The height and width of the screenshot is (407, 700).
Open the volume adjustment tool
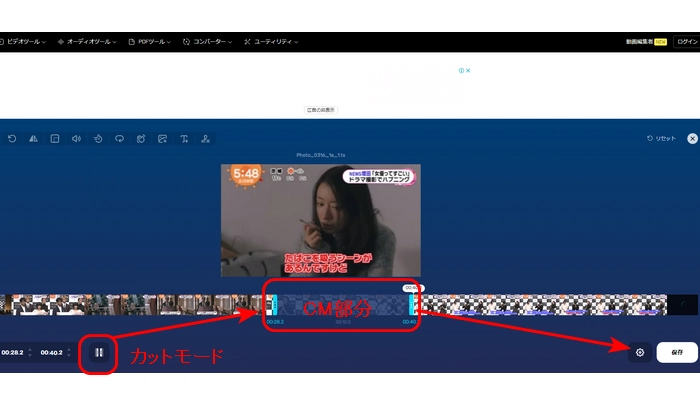tap(76, 139)
